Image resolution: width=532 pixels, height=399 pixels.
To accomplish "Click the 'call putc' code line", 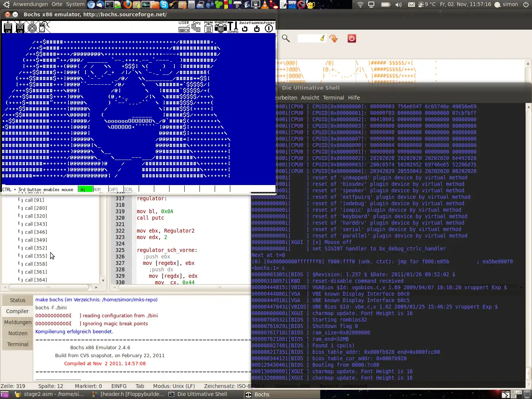I will 150,218.
